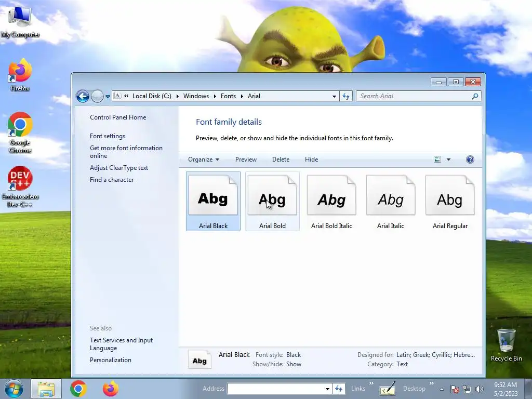Image resolution: width=532 pixels, height=399 pixels.
Task: Click Show/hide value Show
Action: point(294,364)
